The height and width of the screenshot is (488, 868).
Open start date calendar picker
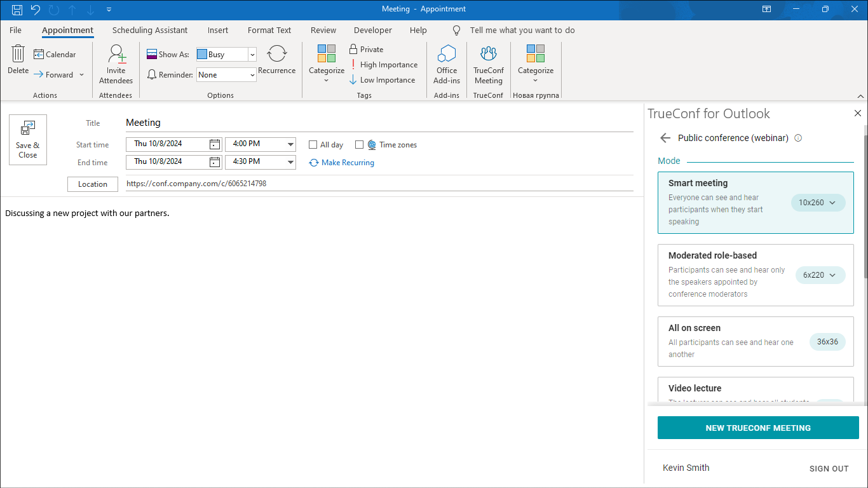point(215,144)
